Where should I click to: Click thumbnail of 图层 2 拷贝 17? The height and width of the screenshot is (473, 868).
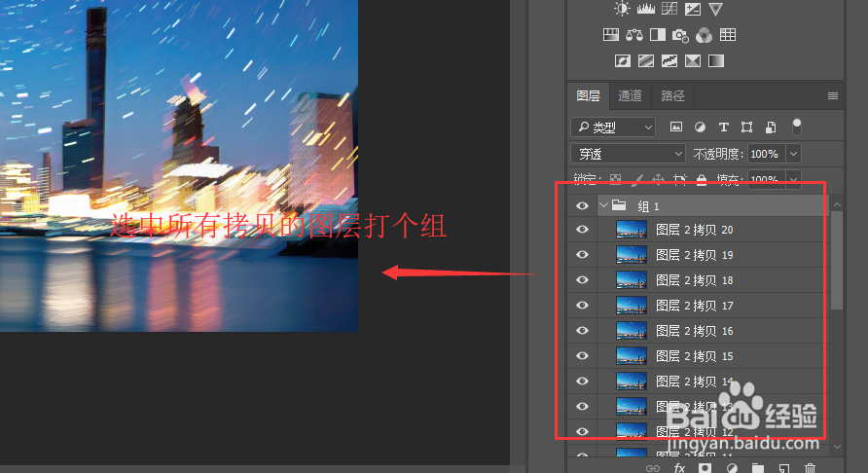[x=632, y=306]
